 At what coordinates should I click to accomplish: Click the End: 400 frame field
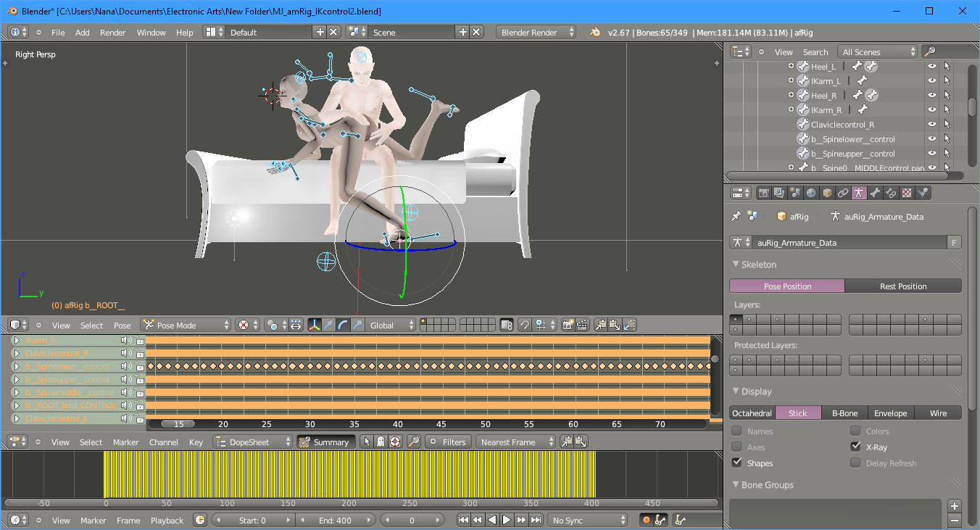(336, 521)
